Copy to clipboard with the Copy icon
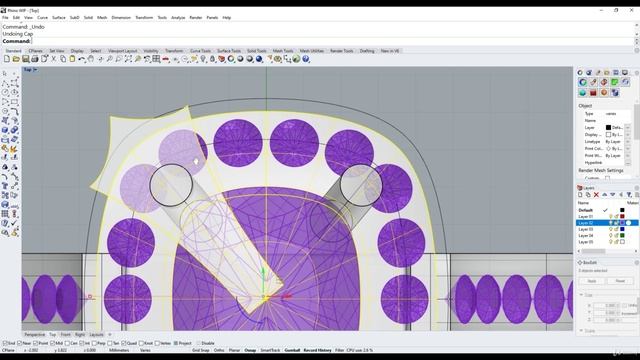Screen dimensions: 640x360 coord(63,59)
